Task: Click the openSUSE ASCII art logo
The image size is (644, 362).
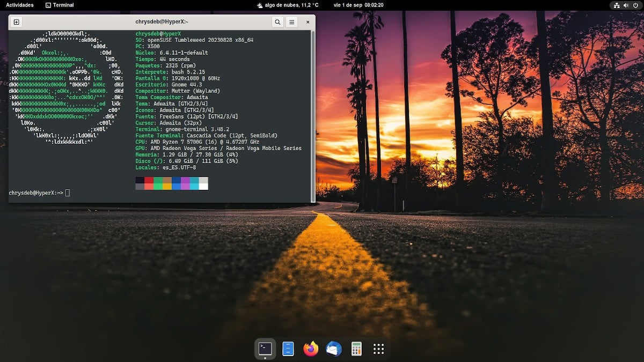Action: pyautogui.click(x=67, y=88)
